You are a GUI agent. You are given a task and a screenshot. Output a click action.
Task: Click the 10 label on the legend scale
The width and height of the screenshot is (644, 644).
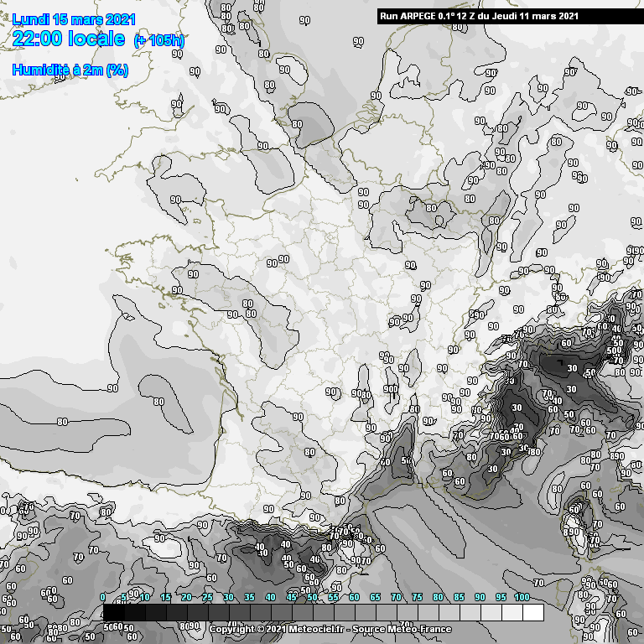pyautogui.click(x=144, y=597)
